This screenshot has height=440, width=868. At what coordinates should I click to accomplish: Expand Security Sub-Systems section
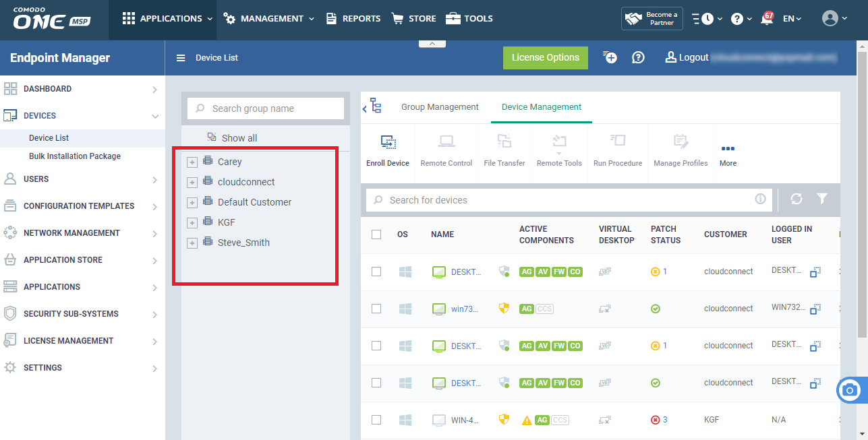click(82, 314)
